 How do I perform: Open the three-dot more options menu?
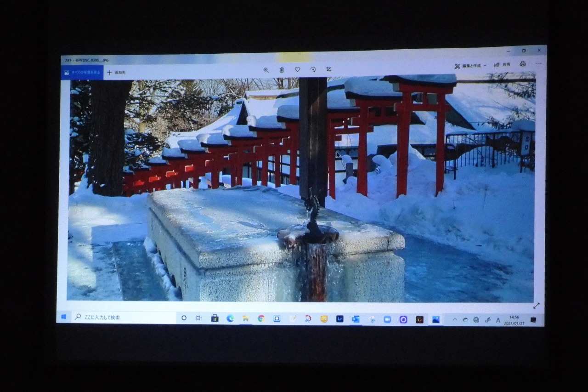(538, 64)
